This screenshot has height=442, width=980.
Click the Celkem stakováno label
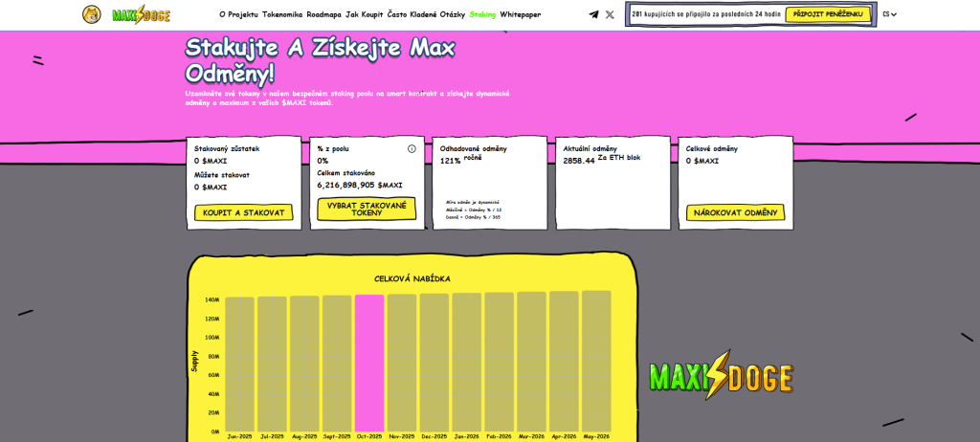pyautogui.click(x=346, y=173)
